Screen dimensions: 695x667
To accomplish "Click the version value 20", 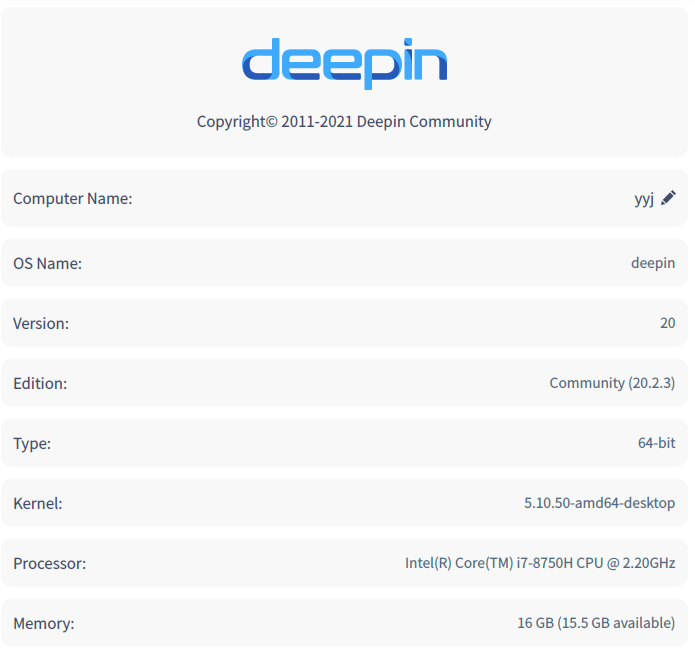I will [668, 323].
